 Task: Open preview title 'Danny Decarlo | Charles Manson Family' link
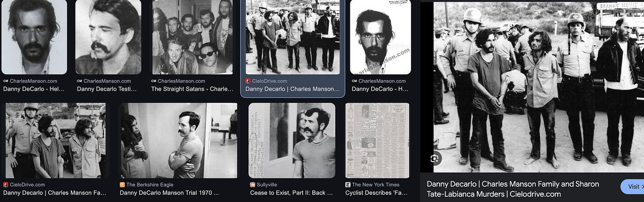pyautogui.click(x=513, y=189)
